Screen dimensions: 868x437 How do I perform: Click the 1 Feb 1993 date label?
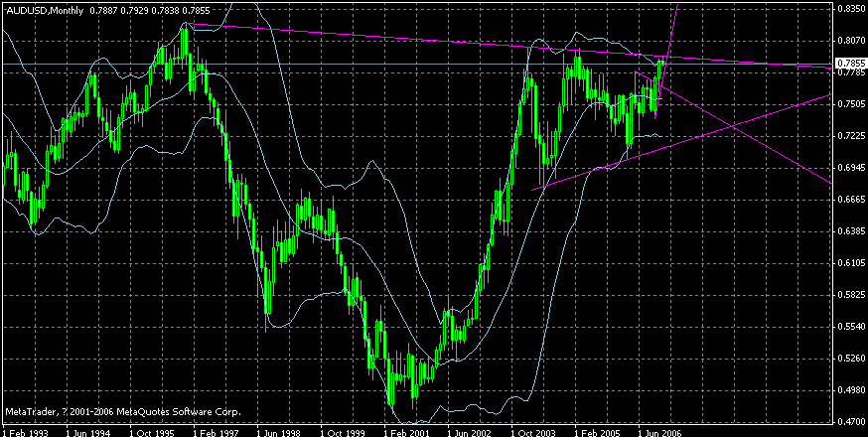point(25,431)
